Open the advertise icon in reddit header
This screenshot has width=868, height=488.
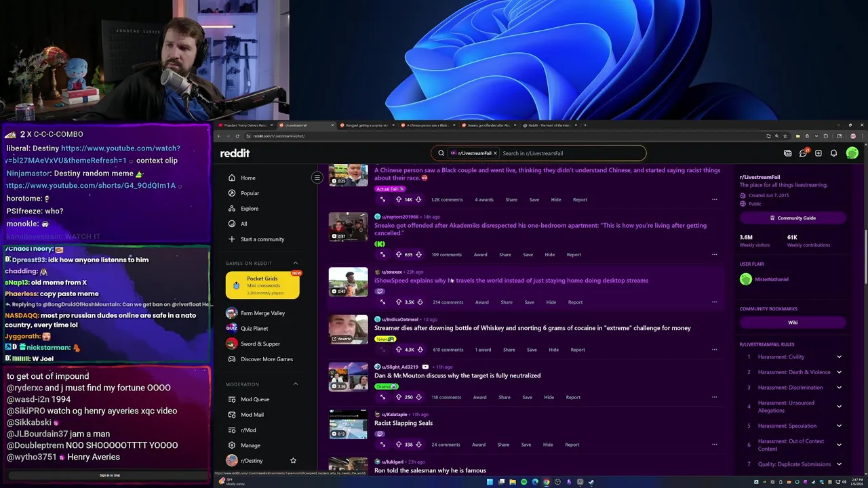pyautogui.click(x=787, y=153)
